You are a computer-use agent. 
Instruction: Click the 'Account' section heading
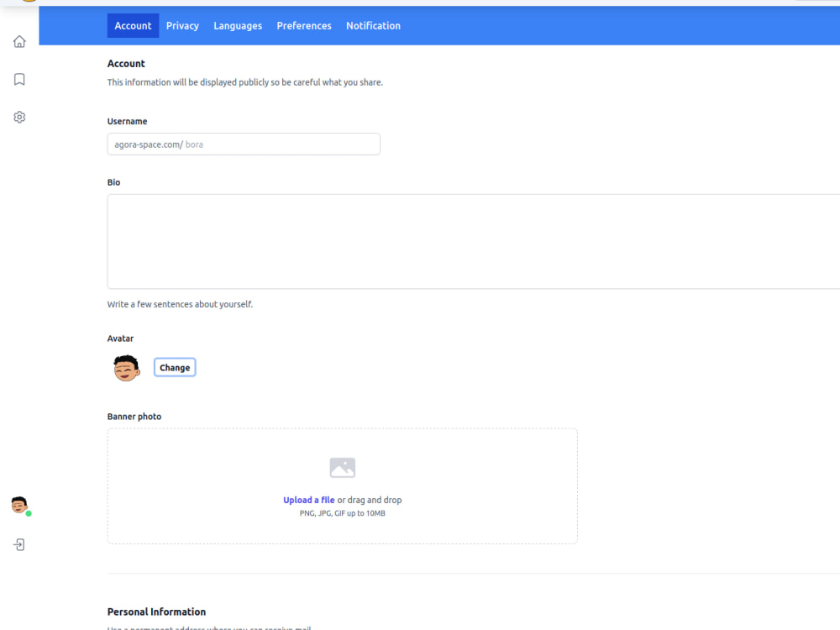[x=126, y=63]
